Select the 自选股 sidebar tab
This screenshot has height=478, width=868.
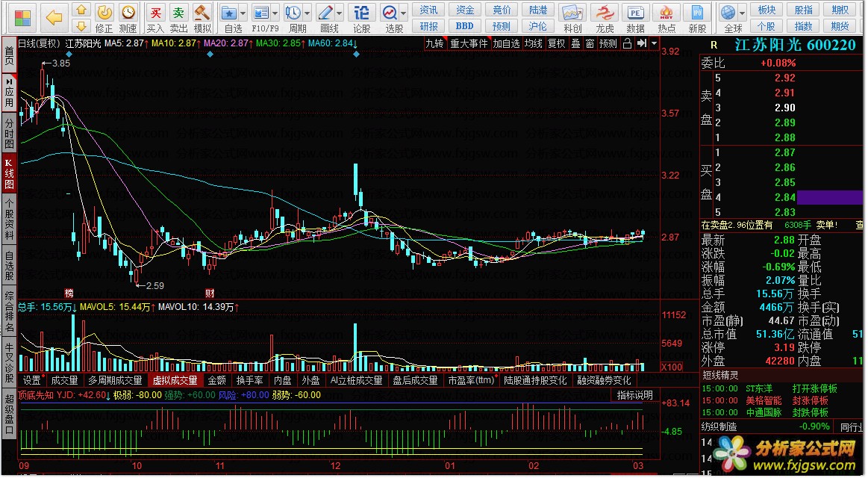pos(9,266)
